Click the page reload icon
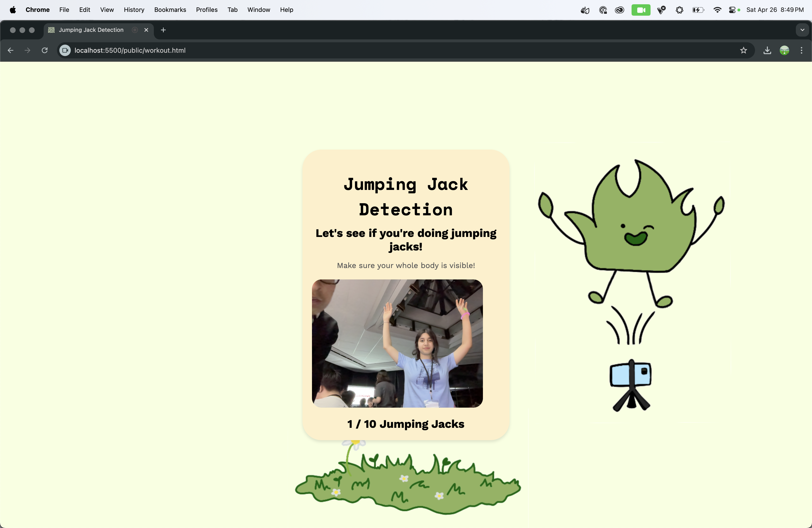 (45, 51)
